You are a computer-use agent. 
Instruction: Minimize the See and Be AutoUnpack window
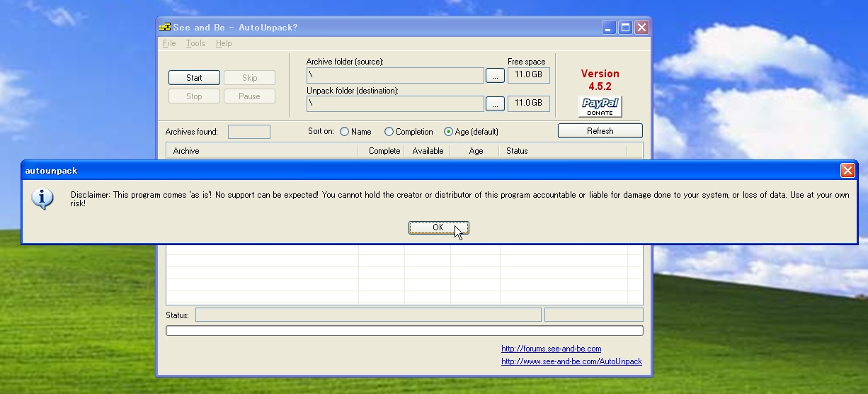(609, 28)
